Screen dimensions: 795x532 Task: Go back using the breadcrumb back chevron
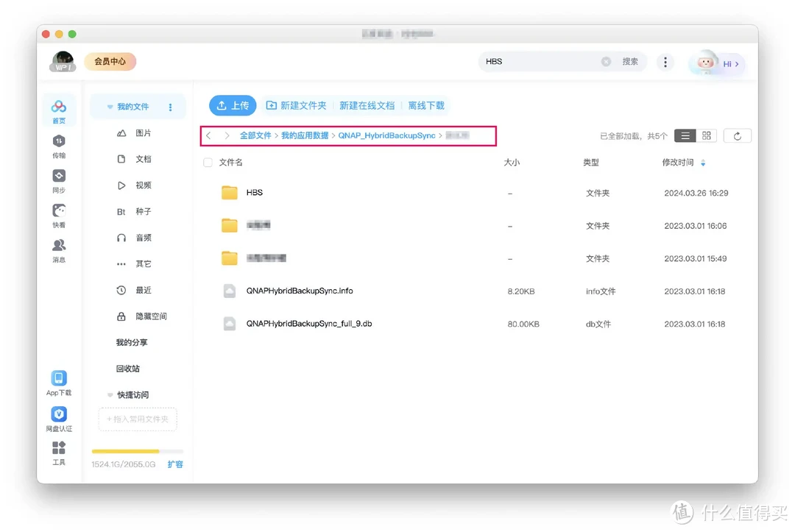pos(208,135)
